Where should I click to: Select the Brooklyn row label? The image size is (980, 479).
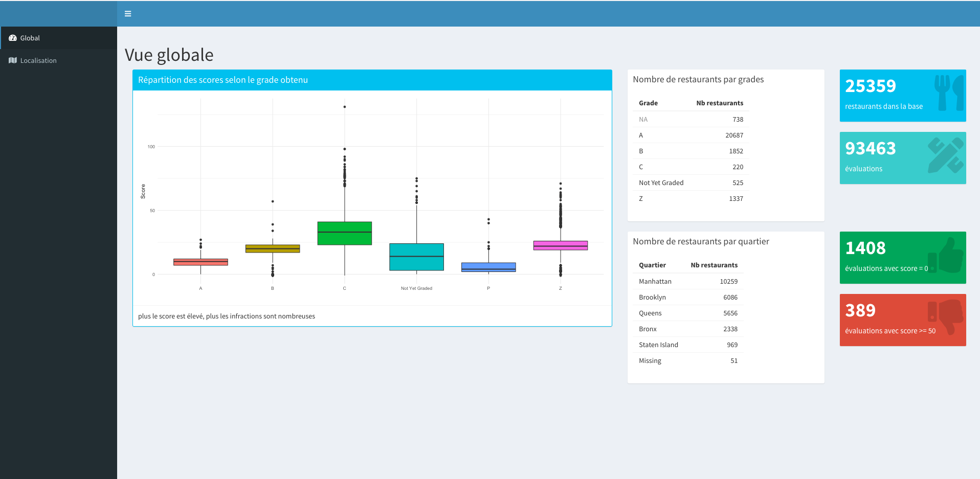point(652,297)
